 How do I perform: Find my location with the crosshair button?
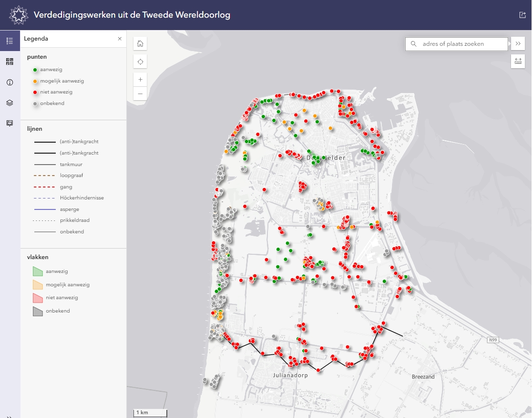[x=140, y=62]
